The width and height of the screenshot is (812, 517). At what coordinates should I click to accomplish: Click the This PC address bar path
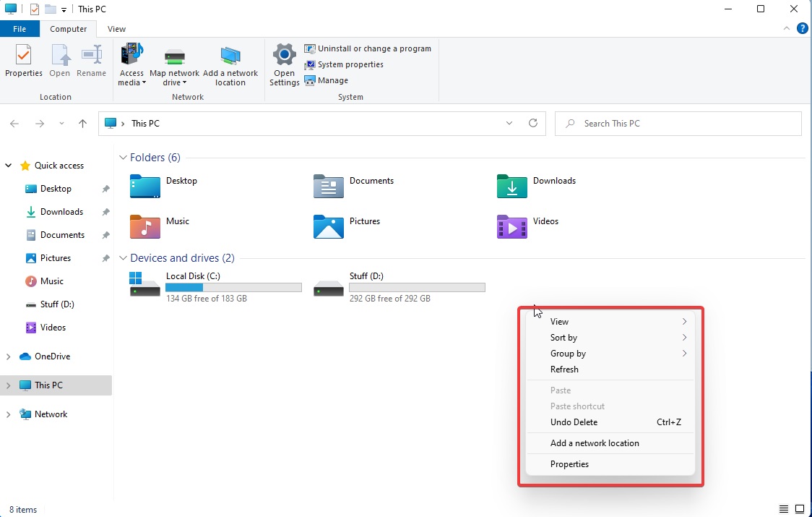tap(145, 124)
